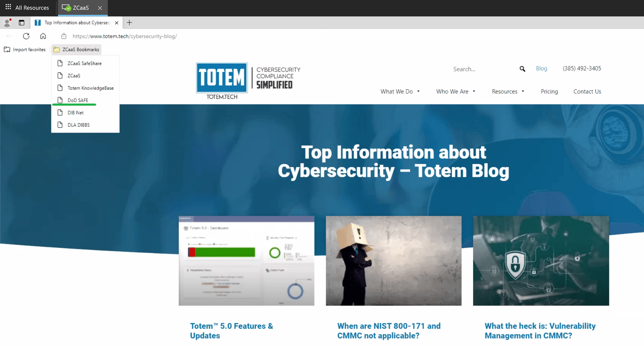This screenshot has height=346, width=644.
Task: View site info via address bar lock icon
Action: (64, 36)
